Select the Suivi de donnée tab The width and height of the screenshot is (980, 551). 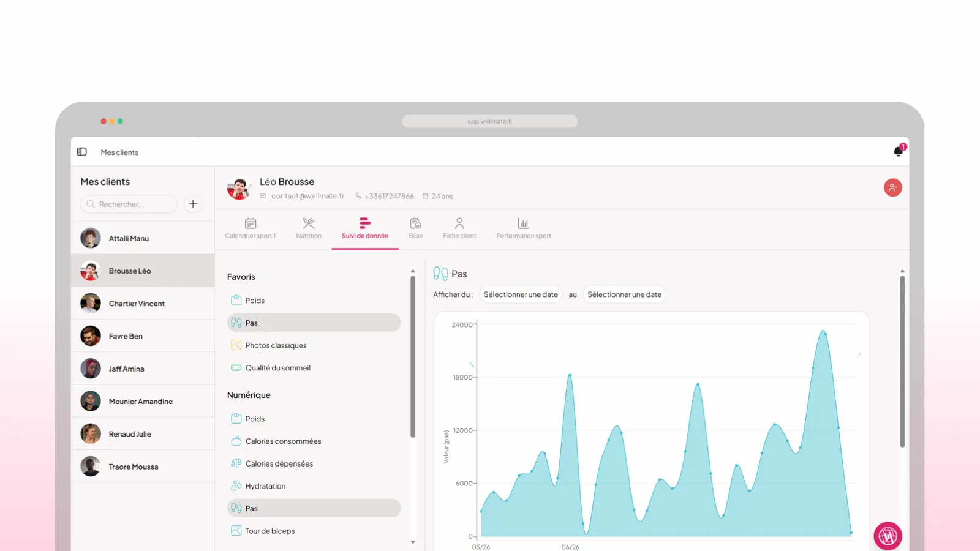pyautogui.click(x=365, y=228)
